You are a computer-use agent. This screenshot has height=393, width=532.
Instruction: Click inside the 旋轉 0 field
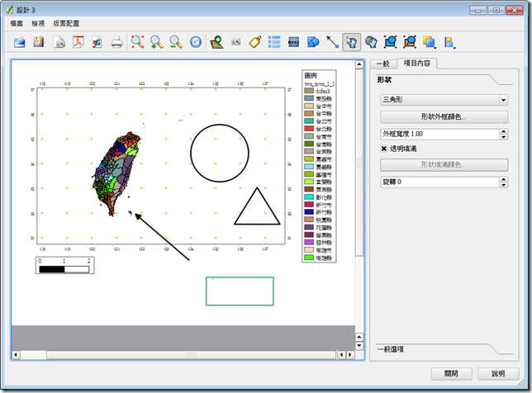(439, 182)
